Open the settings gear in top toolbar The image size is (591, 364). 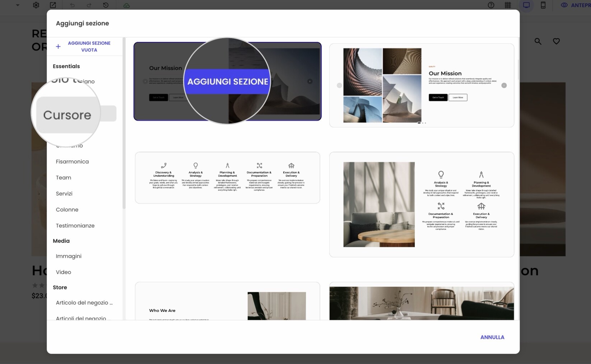36,5
